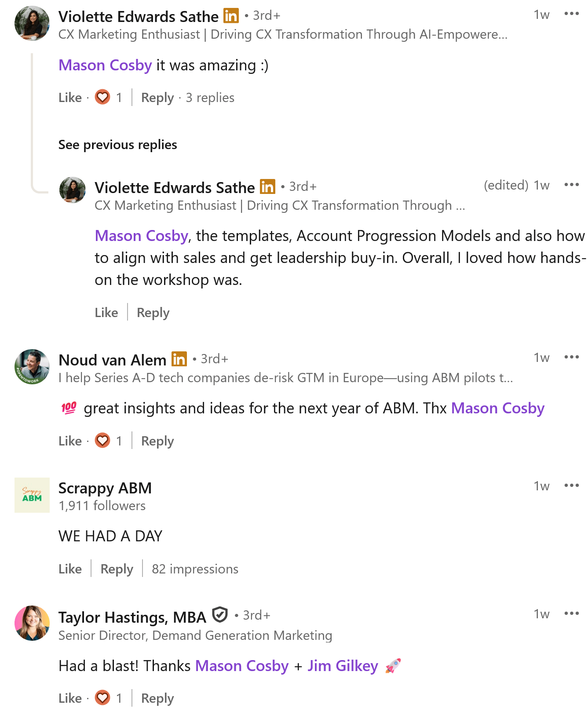
Task: Open options menu on edited Violette reply
Action: [571, 185]
